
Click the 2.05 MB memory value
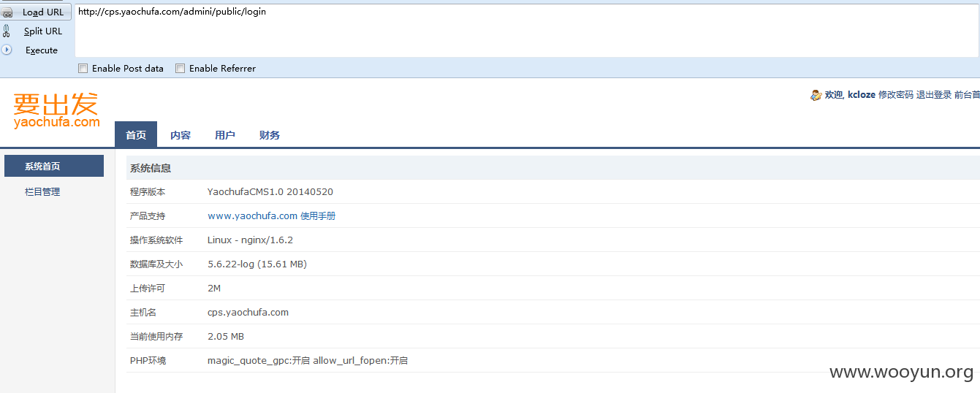point(226,336)
